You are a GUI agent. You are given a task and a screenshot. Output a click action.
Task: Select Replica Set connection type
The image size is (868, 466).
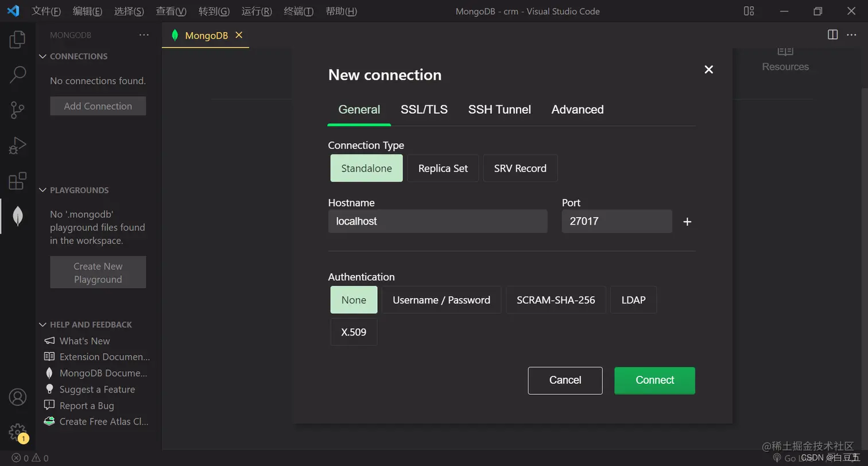pos(443,168)
